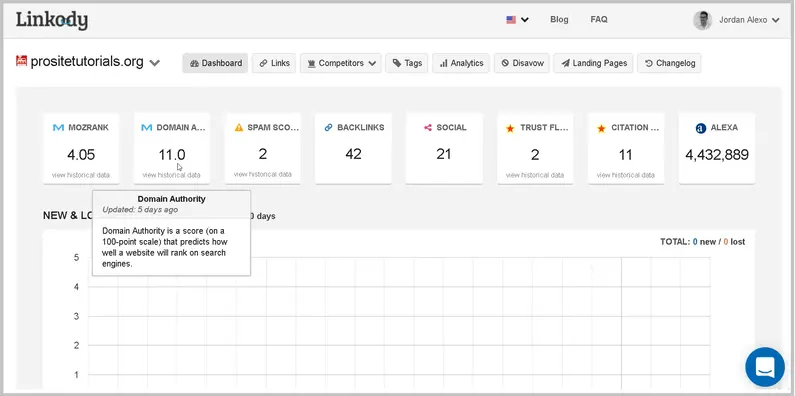The image size is (795, 396).
Task: Open the Blog link
Action: click(x=559, y=19)
